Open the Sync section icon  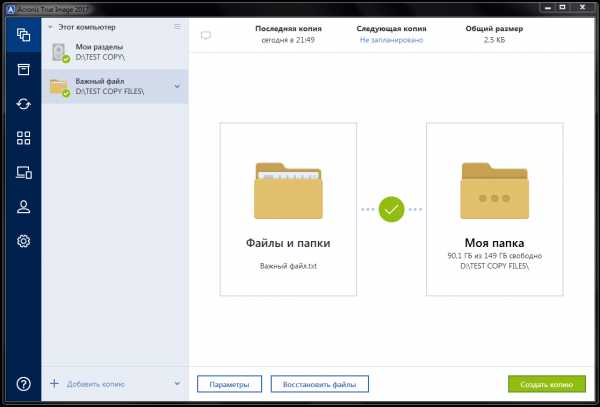coord(23,104)
